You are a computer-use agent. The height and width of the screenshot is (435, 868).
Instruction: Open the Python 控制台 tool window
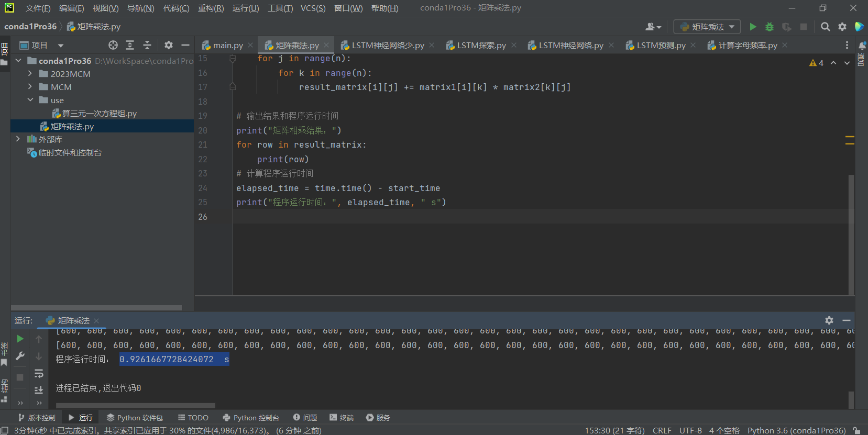[x=250, y=417]
